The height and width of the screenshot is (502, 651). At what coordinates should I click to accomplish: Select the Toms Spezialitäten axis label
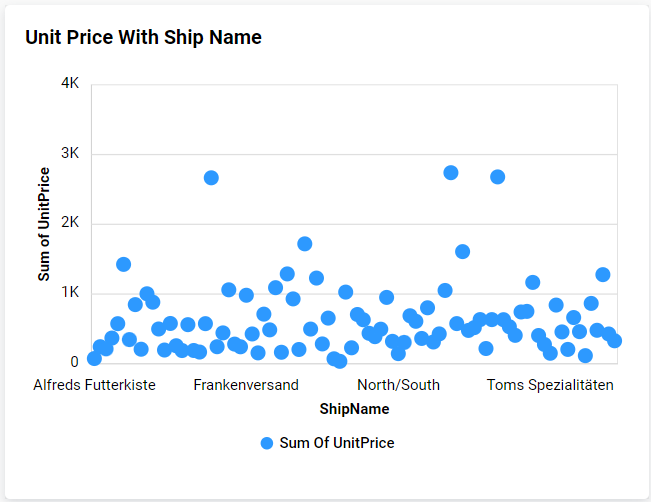tap(550, 385)
